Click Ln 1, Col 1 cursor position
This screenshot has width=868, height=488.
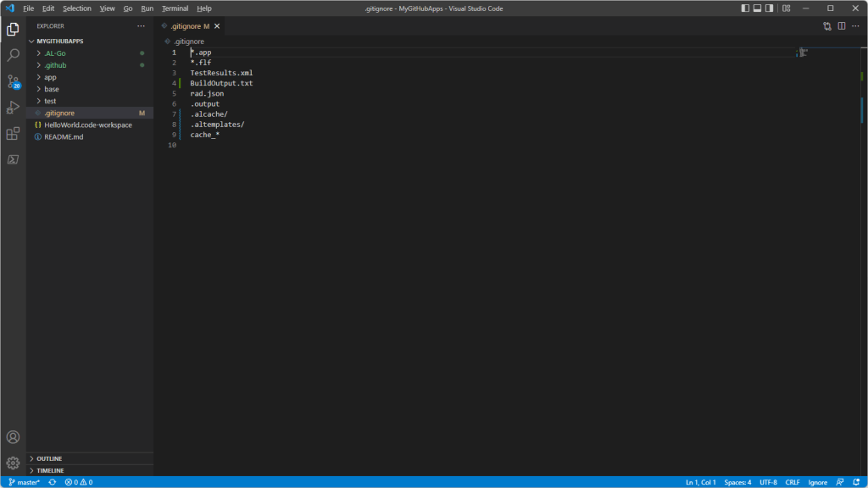(700, 482)
